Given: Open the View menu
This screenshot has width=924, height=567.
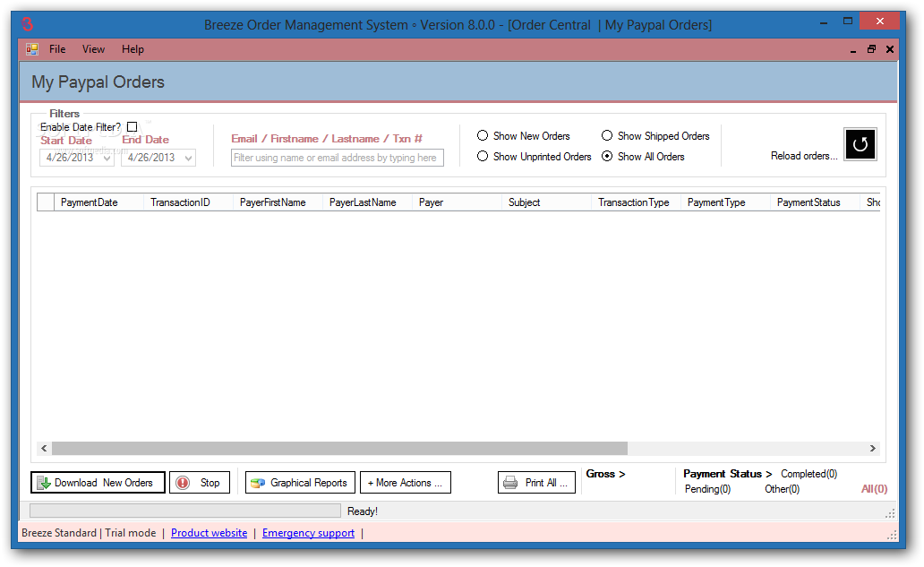Looking at the screenshot, I should 93,49.
